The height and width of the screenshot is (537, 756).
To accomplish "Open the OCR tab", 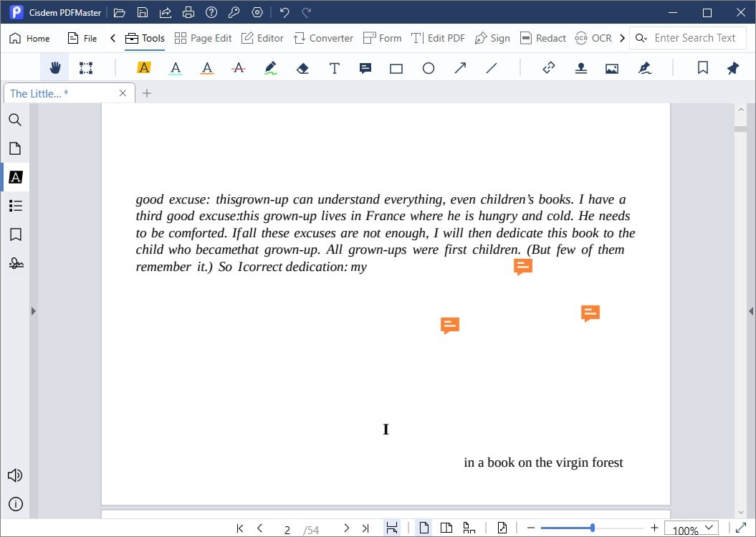I will tap(593, 38).
